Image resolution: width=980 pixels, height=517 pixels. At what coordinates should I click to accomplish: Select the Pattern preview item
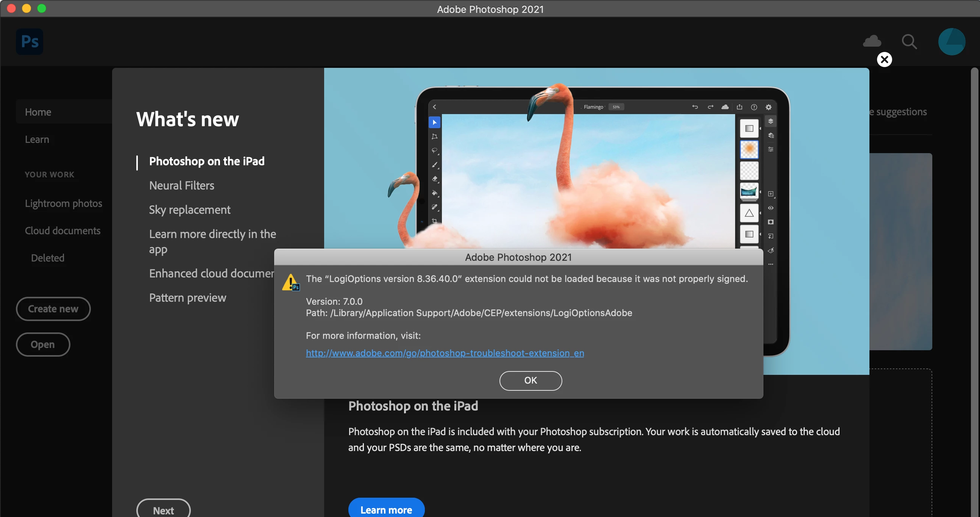(187, 298)
